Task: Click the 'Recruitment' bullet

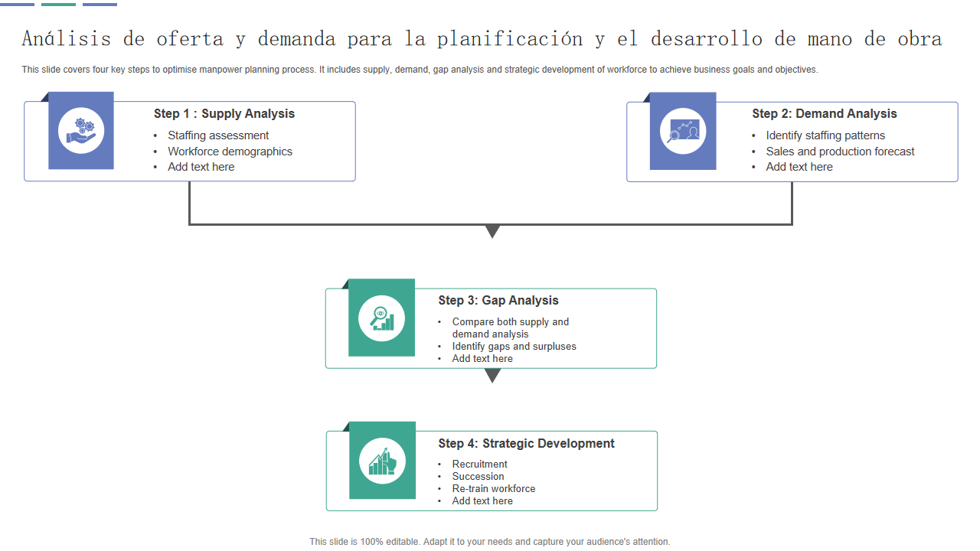Action: click(480, 464)
